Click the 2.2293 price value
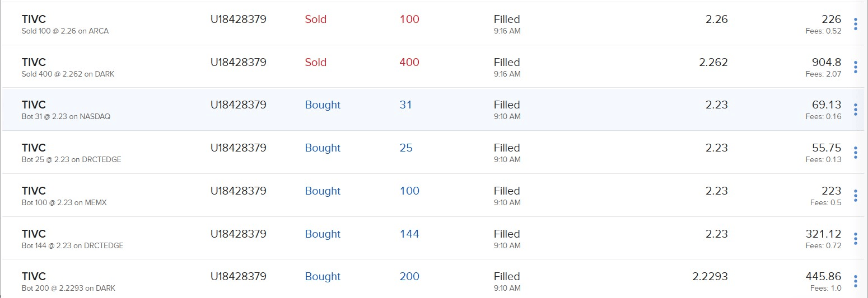Screen dimensions: 868x298 tap(710, 277)
